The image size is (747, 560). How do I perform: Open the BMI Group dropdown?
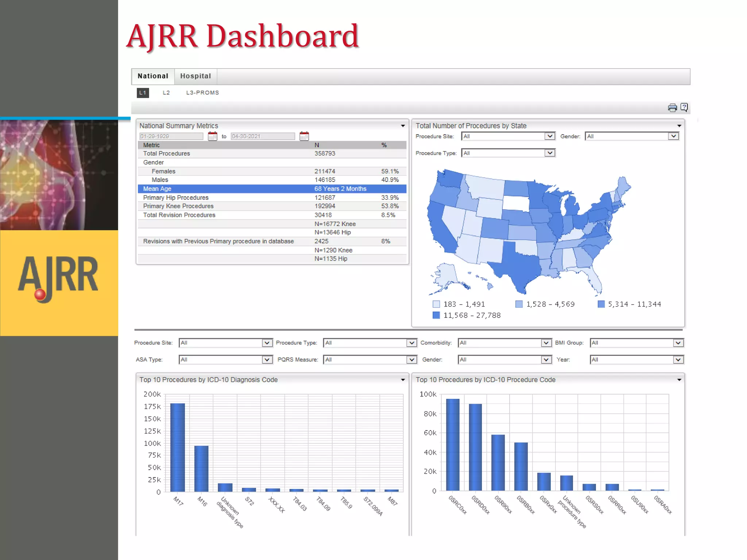coord(637,343)
